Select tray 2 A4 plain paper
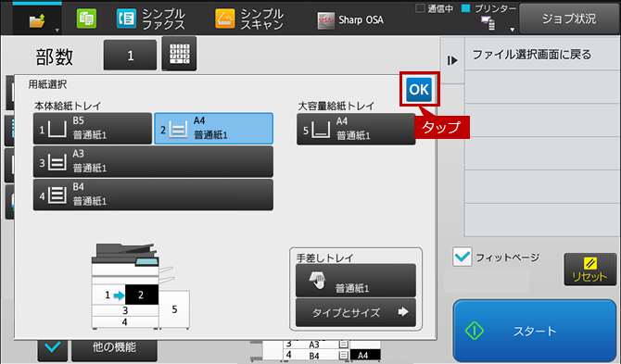 pos(213,128)
